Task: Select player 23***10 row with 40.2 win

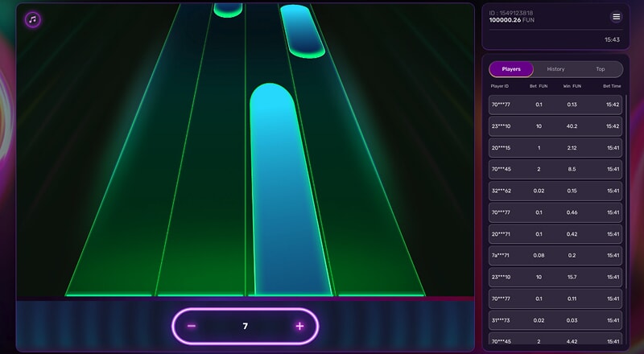Action: (555, 126)
